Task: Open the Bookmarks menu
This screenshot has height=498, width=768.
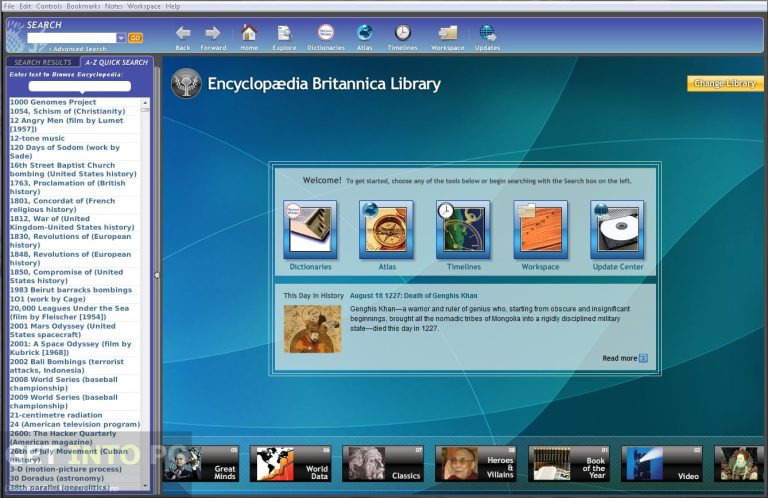Action: (83, 6)
